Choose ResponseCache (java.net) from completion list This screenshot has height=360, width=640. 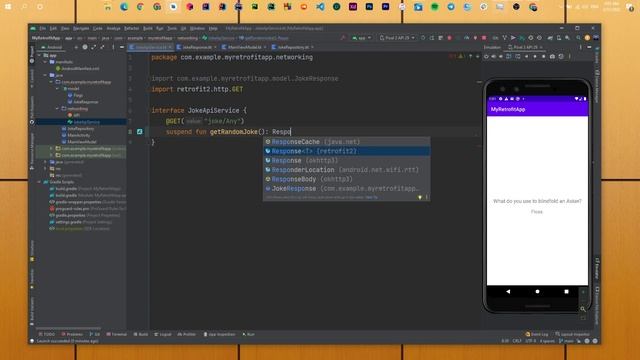(x=346, y=142)
